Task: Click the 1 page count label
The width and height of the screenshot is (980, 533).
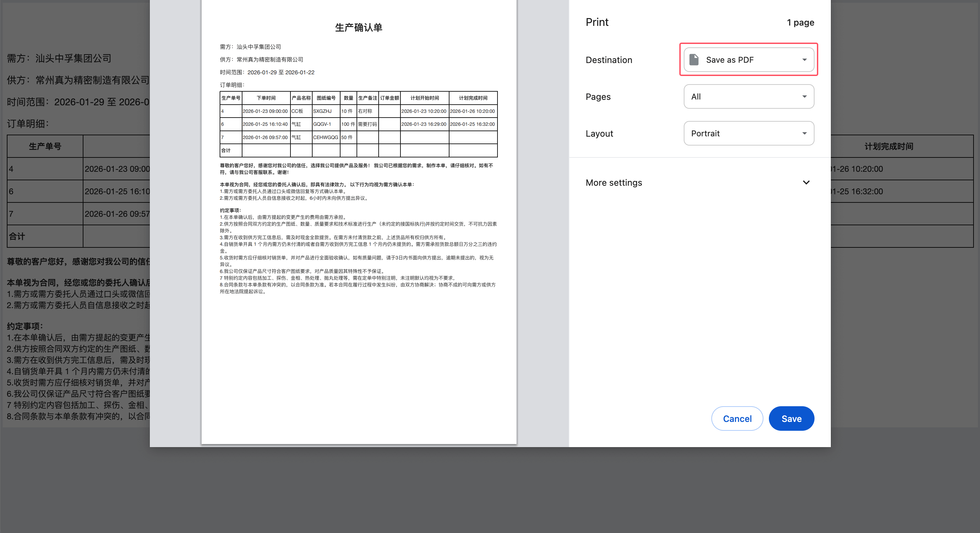Action: click(x=800, y=22)
